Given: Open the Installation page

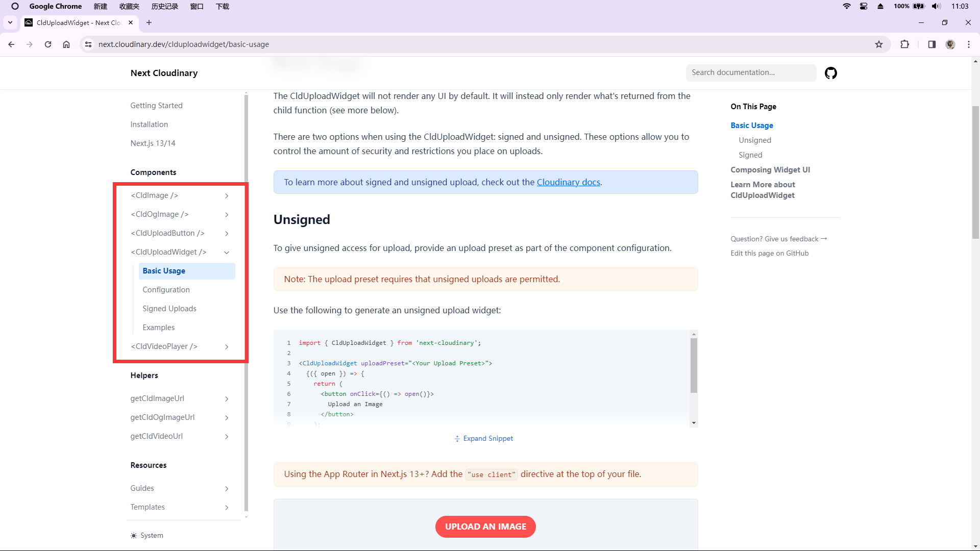Looking at the screenshot, I should (149, 124).
